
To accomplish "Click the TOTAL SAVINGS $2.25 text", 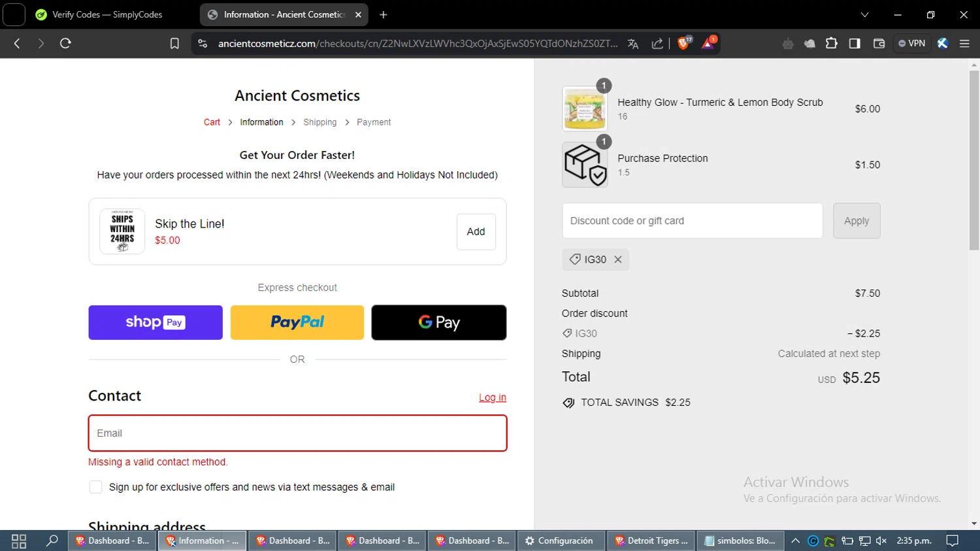I will click(x=636, y=403).
